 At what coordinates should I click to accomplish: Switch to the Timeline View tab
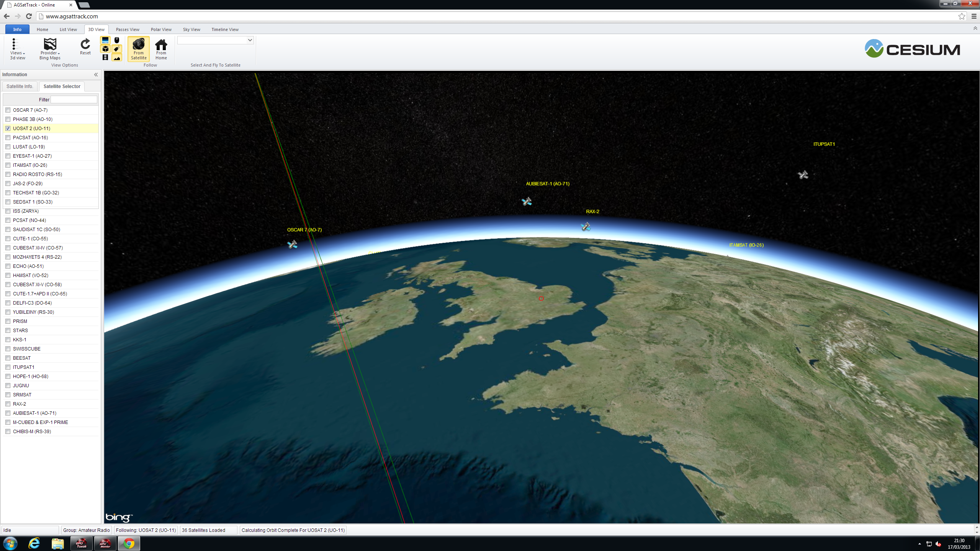point(225,29)
